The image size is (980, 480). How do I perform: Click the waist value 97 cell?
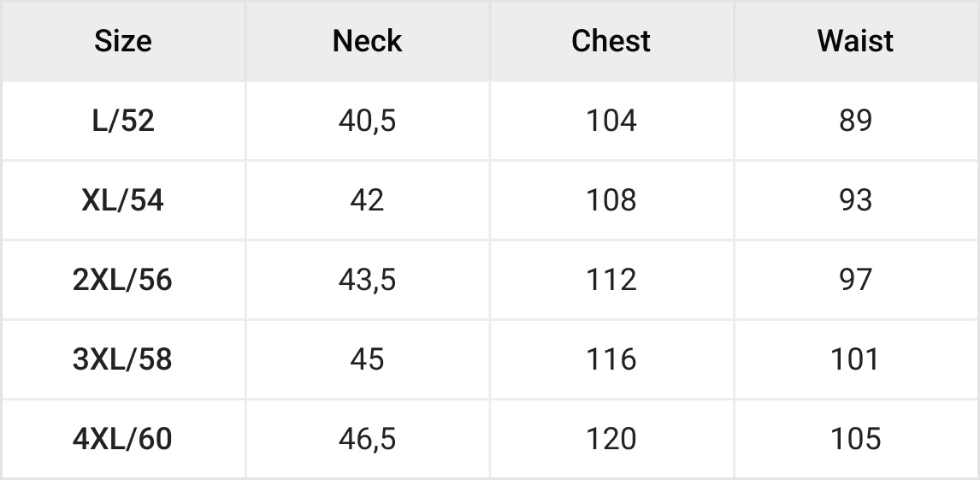[855, 280]
